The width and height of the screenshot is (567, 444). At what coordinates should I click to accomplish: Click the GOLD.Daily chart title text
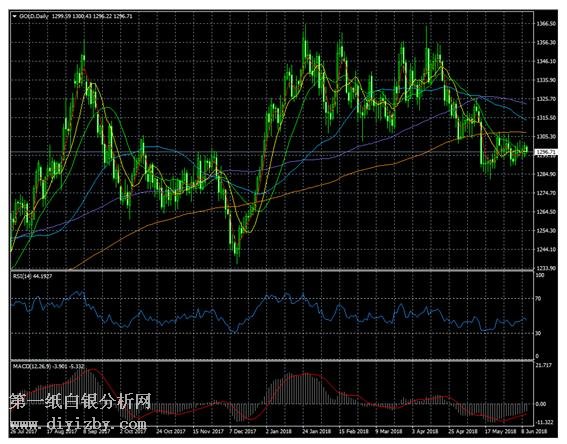34,16
